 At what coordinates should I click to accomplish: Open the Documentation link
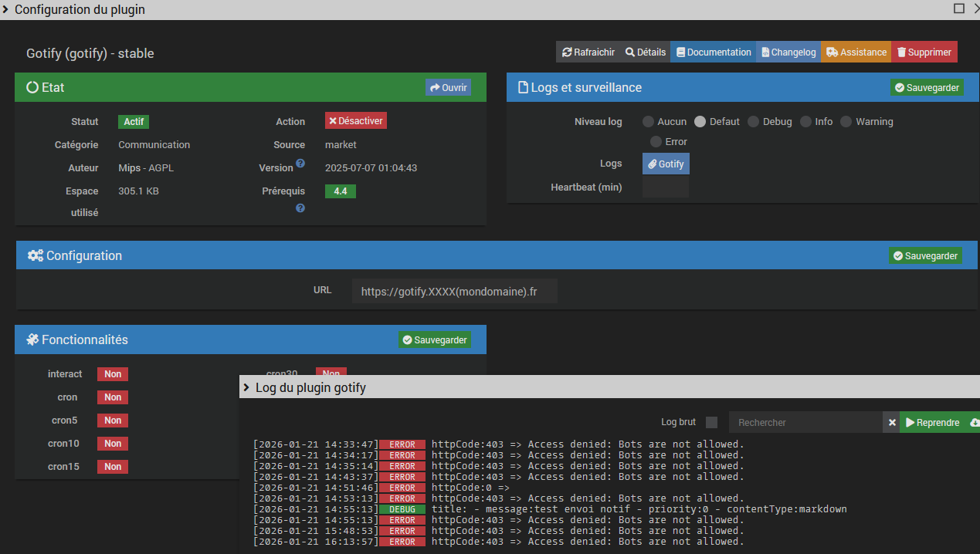pos(713,52)
